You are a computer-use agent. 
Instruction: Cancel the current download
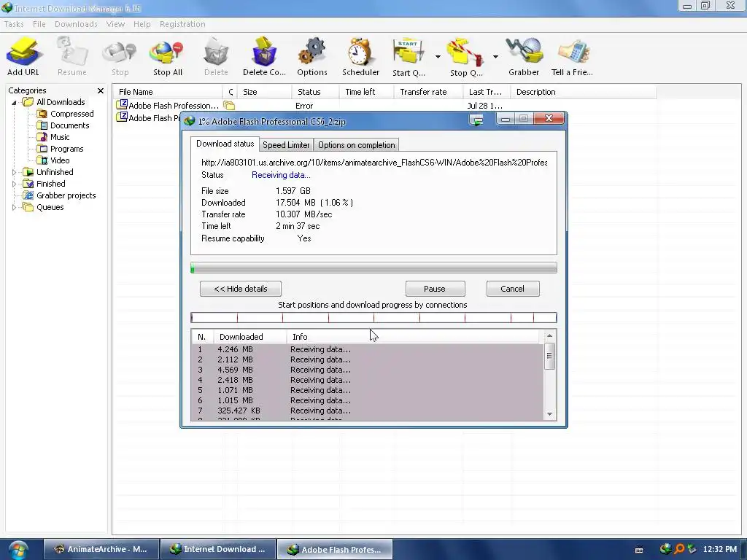tap(513, 289)
